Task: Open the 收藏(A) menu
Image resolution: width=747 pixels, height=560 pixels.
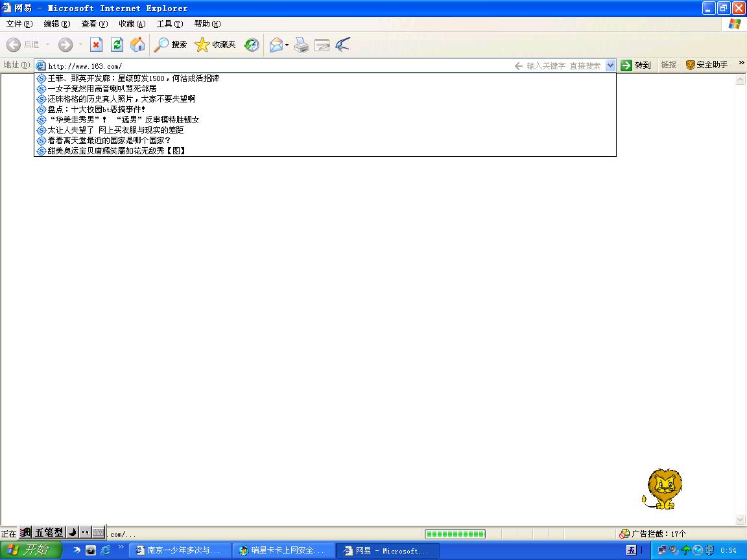Action: [x=132, y=24]
